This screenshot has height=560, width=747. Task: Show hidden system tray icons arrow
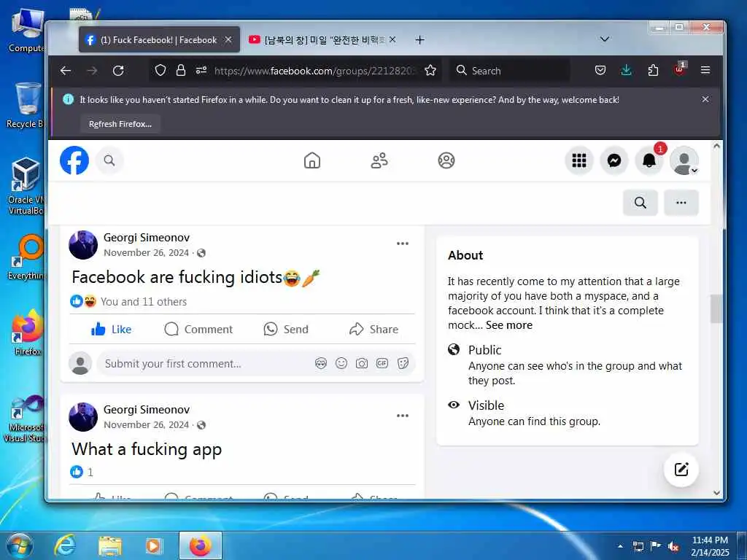pyautogui.click(x=620, y=546)
